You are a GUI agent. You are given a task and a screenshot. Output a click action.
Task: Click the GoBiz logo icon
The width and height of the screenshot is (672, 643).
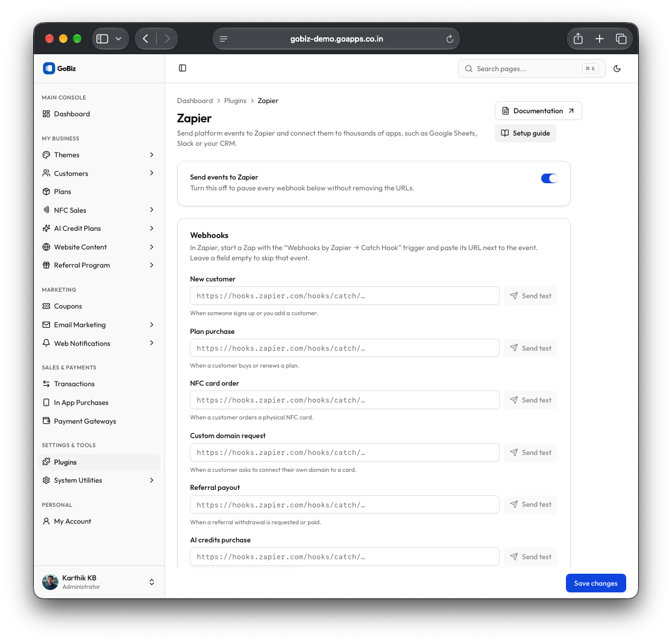[x=49, y=68]
